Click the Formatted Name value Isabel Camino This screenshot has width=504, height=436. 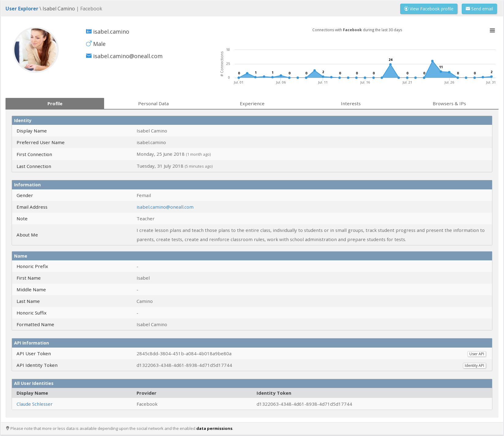point(152,325)
